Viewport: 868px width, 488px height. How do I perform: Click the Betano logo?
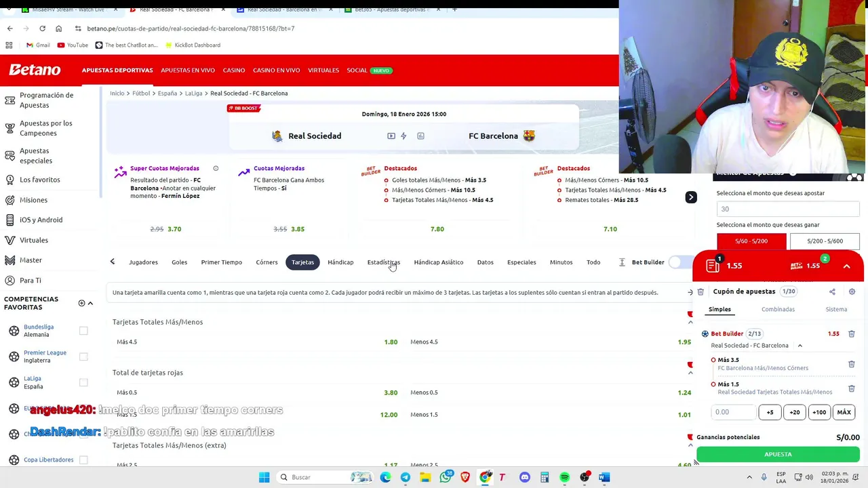click(35, 70)
